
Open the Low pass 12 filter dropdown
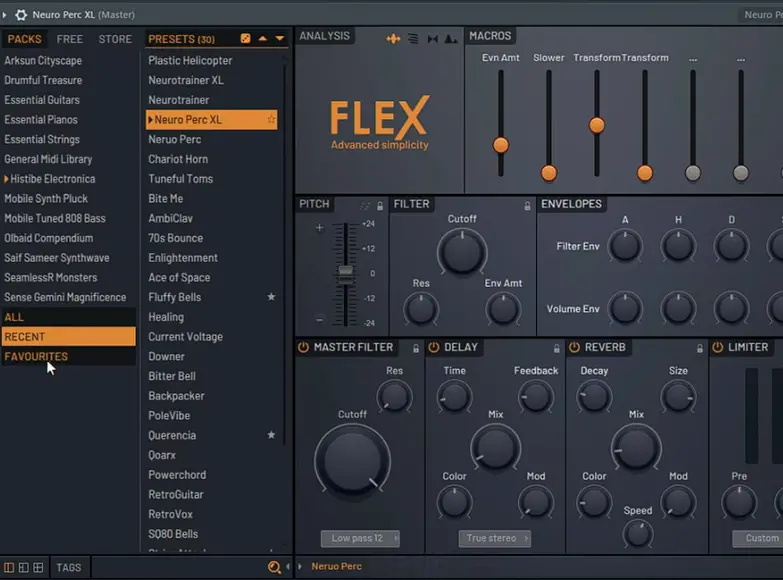click(x=360, y=538)
